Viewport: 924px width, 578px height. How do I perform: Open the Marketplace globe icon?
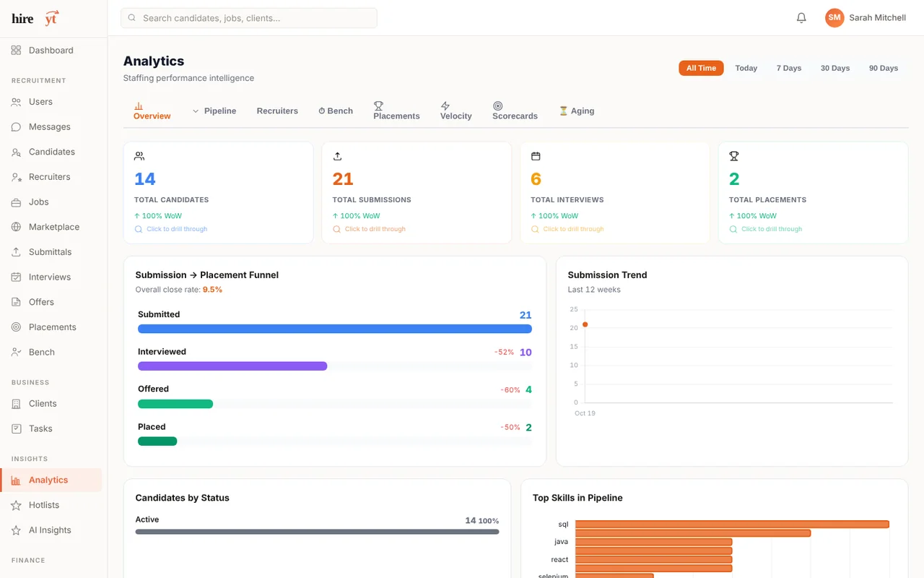tap(16, 227)
